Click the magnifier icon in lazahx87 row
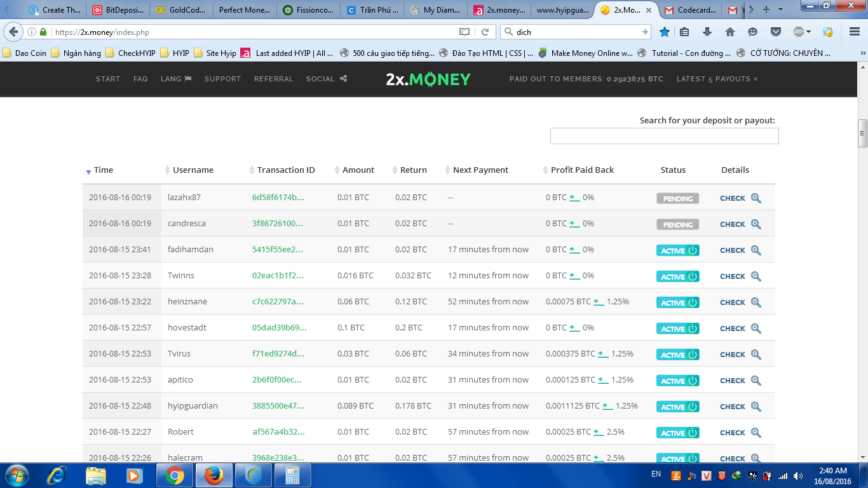This screenshot has height=488, width=868. tap(756, 198)
